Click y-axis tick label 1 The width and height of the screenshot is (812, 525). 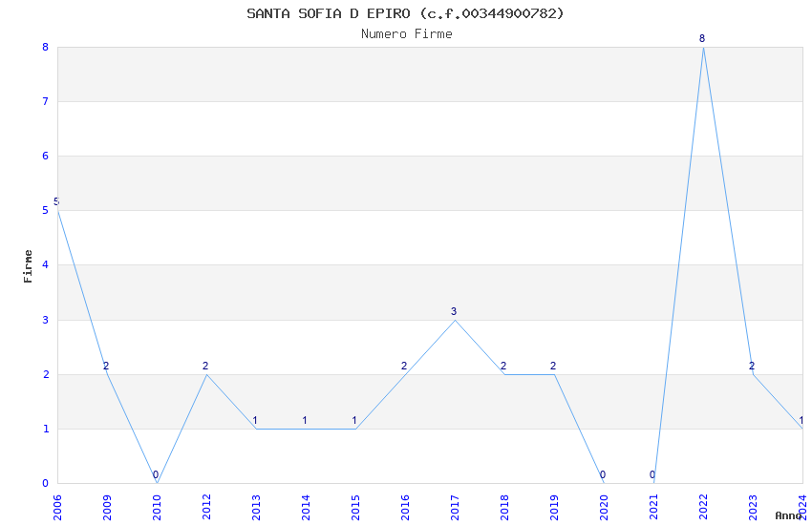(46, 429)
